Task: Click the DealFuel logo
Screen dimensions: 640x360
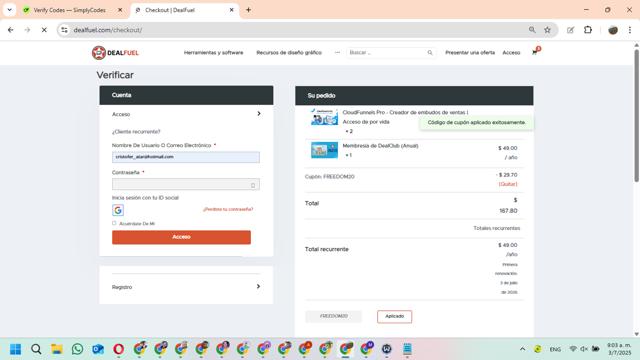Action: pos(115,53)
